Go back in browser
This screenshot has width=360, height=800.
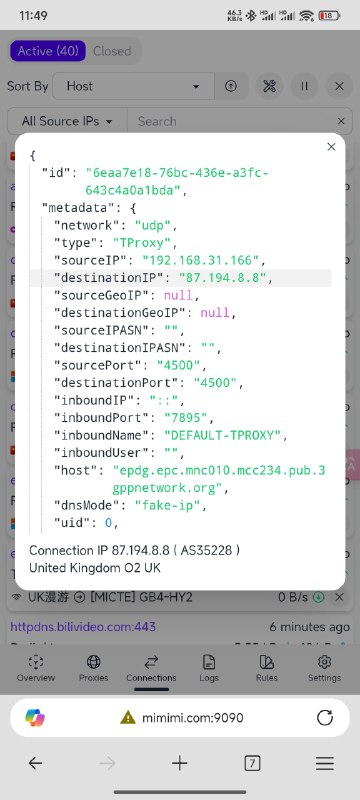tap(35, 763)
